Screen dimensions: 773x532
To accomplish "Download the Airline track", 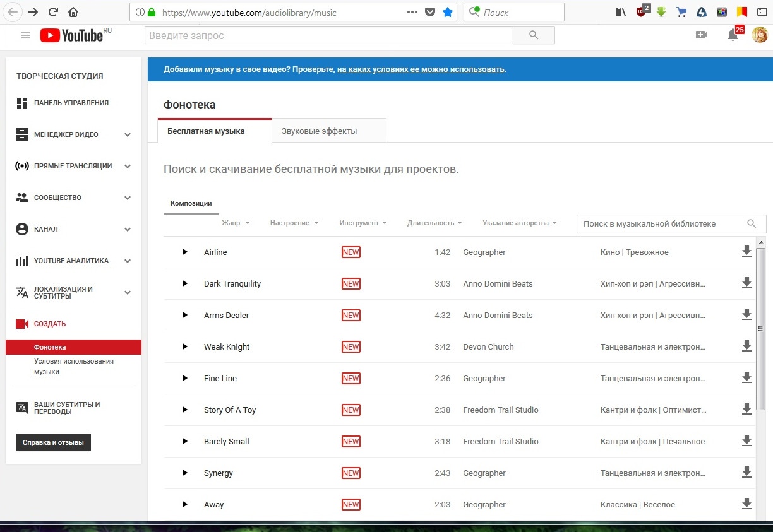I will click(746, 252).
